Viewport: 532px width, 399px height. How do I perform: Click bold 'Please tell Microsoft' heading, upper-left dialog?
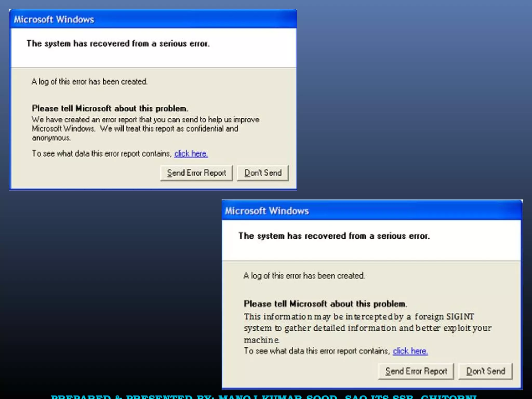coord(110,108)
